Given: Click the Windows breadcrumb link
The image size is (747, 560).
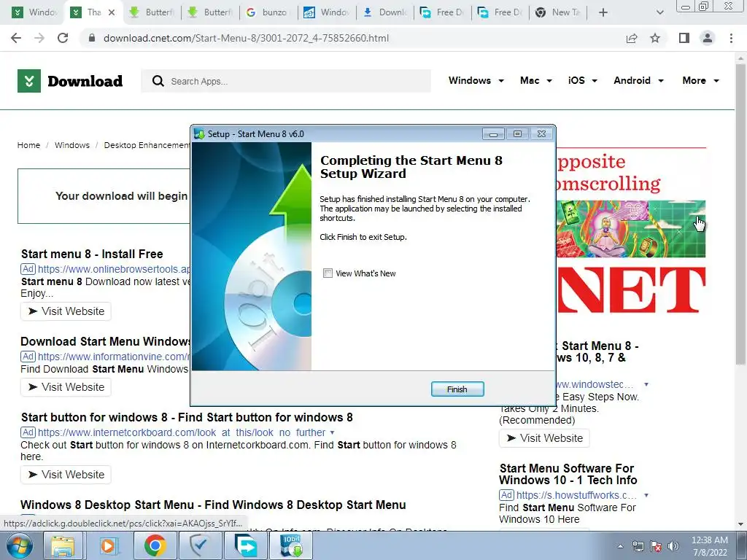Looking at the screenshot, I should [x=72, y=145].
